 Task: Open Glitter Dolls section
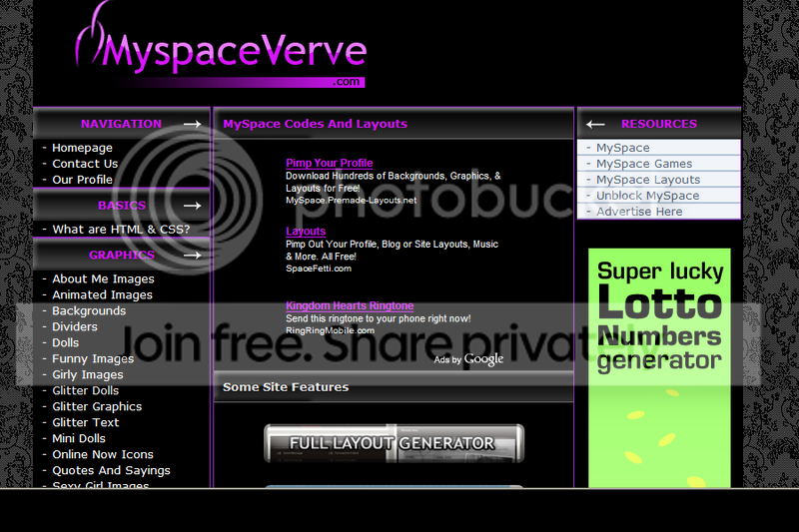[85, 390]
